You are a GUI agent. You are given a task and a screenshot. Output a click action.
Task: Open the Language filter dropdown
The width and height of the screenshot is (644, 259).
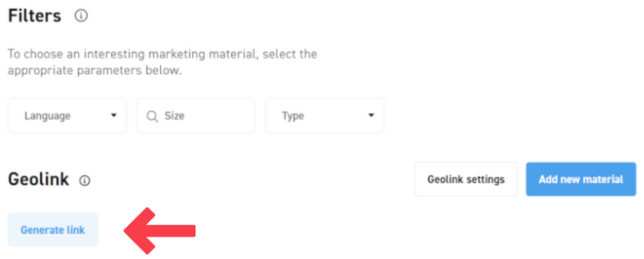[x=67, y=116]
